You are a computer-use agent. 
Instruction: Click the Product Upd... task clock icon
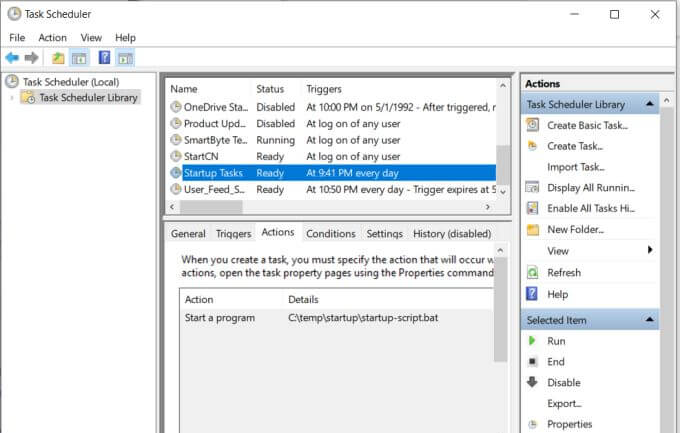tap(176, 123)
